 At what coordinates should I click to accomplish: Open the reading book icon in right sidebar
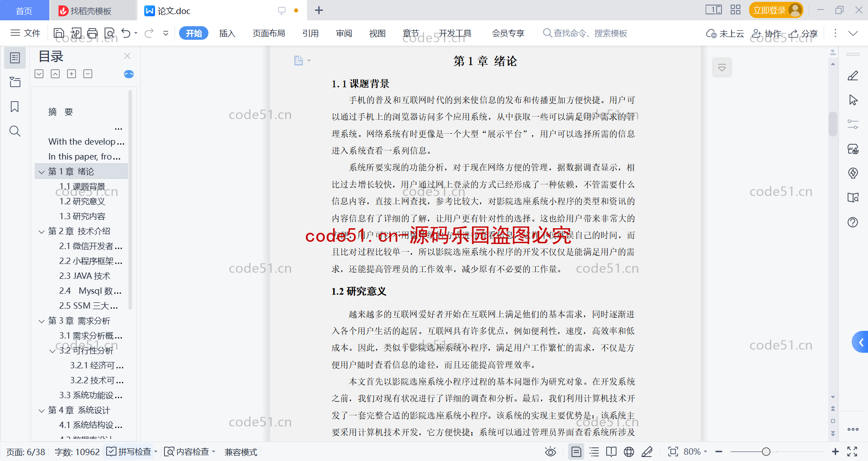(853, 198)
